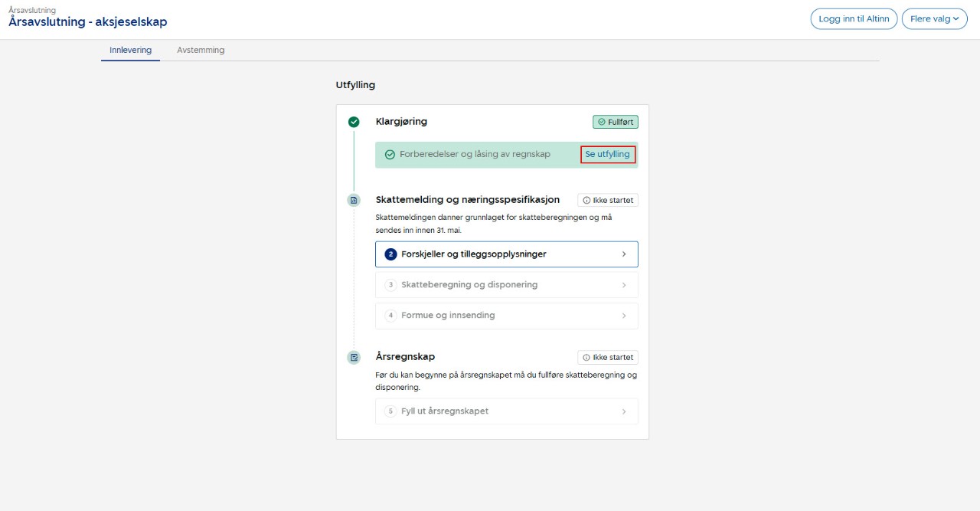Screen dimensions: 980x511
Task: Click Ikke startet badge for Årsregnskap
Action: 608,358
